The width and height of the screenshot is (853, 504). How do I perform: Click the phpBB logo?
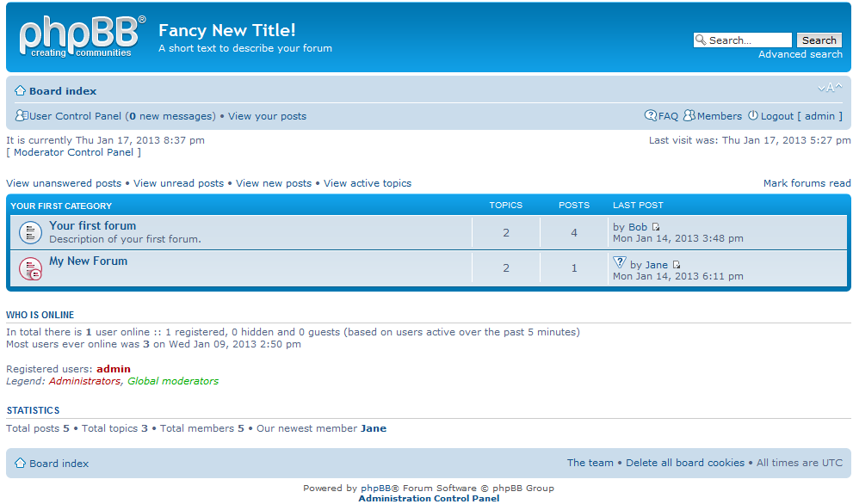(82, 36)
